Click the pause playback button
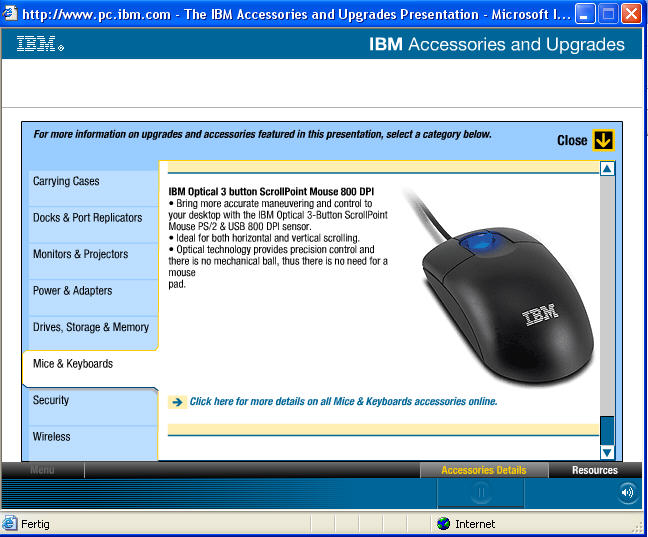The image size is (648, 537). (x=481, y=492)
